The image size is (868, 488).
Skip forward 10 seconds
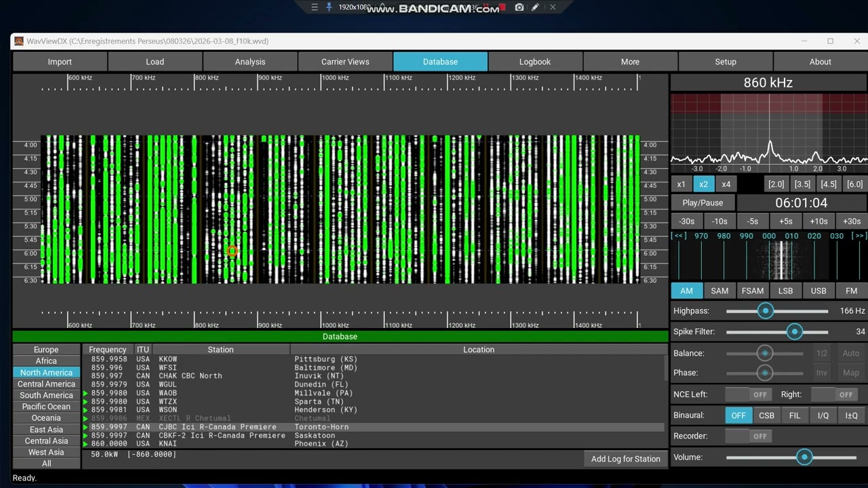pos(818,221)
